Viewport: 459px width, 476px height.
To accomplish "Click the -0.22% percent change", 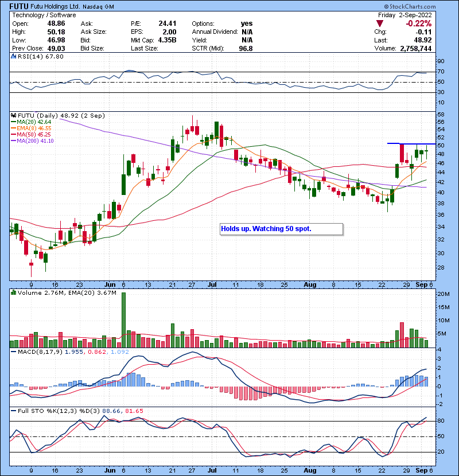I will 419,24.
